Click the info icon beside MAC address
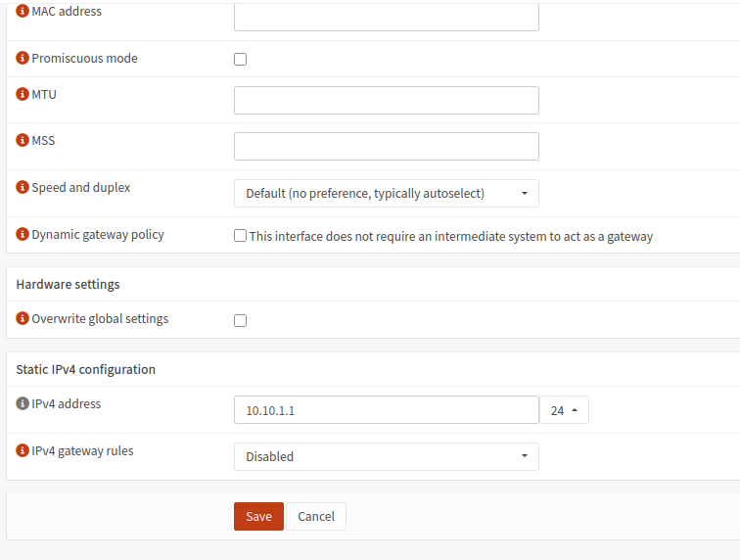This screenshot has height=560, width=740. (x=23, y=12)
